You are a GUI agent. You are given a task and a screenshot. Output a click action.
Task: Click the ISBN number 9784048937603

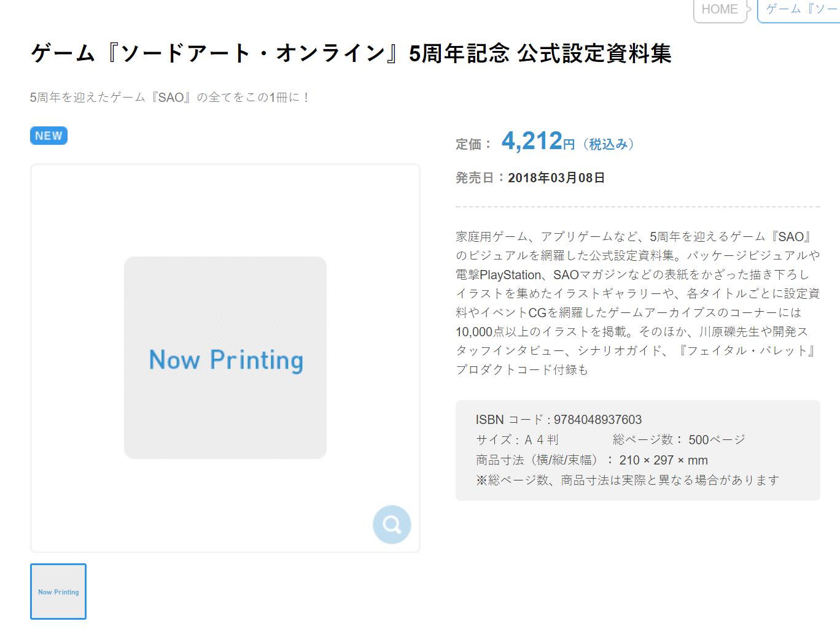pos(597,420)
